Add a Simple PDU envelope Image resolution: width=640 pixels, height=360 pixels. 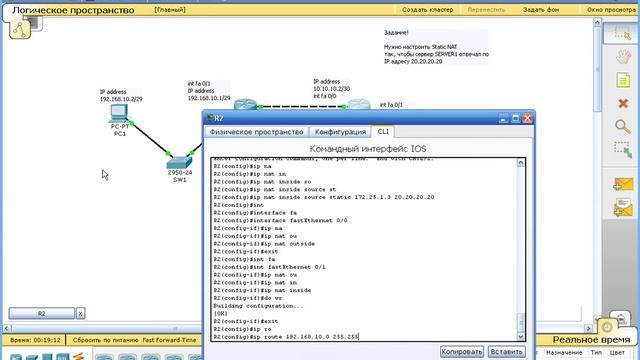[623, 184]
